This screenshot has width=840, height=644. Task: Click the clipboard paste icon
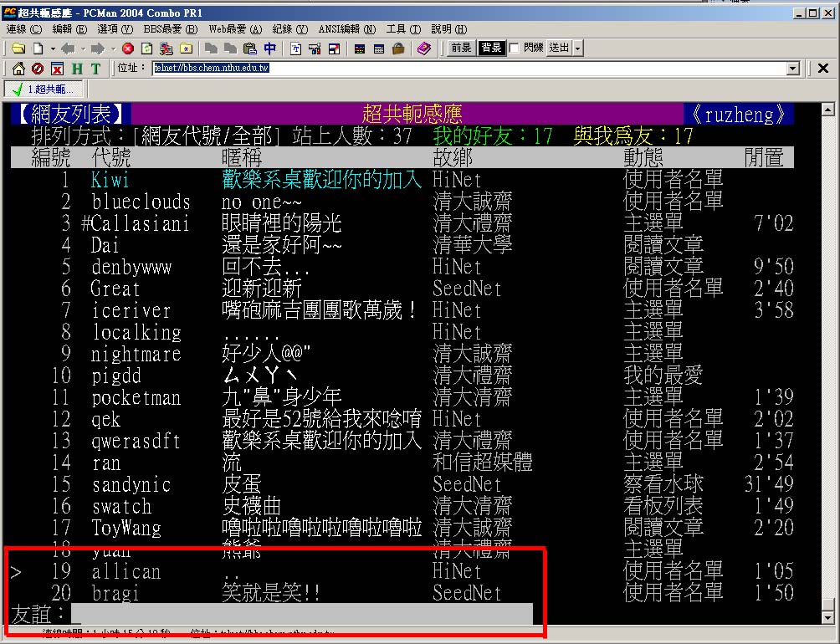pyautogui.click(x=249, y=49)
